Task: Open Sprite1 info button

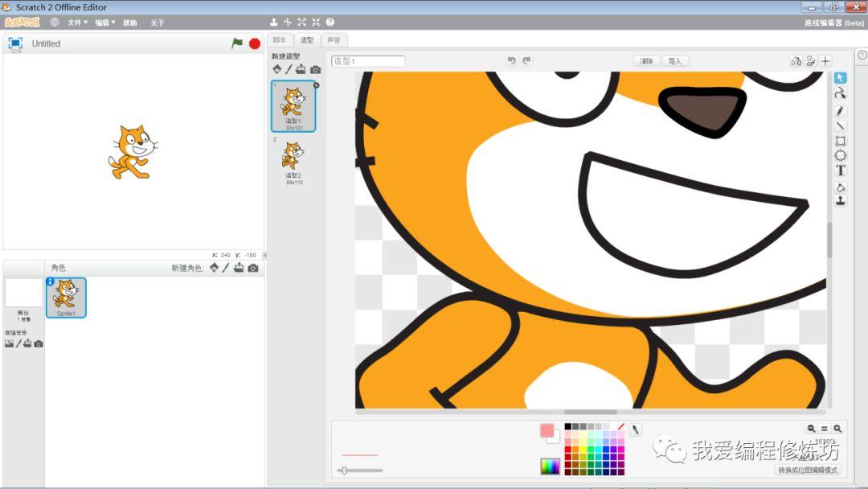Action: 51,281
